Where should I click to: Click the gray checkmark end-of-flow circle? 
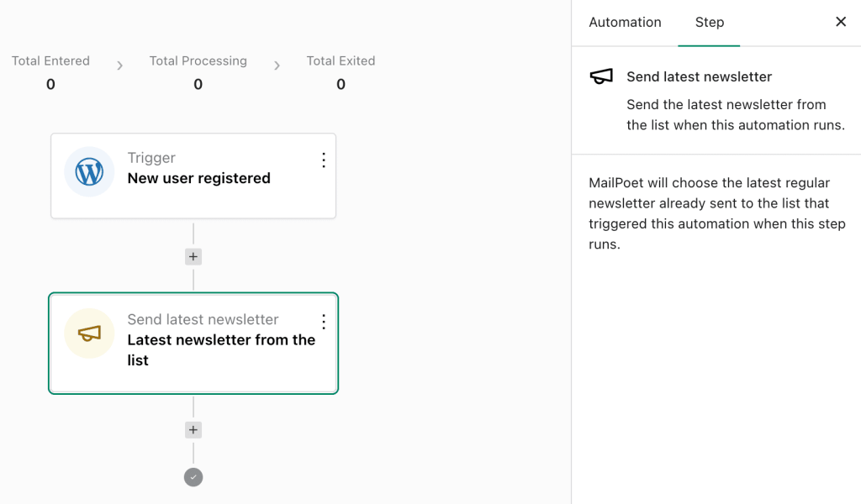tap(193, 477)
